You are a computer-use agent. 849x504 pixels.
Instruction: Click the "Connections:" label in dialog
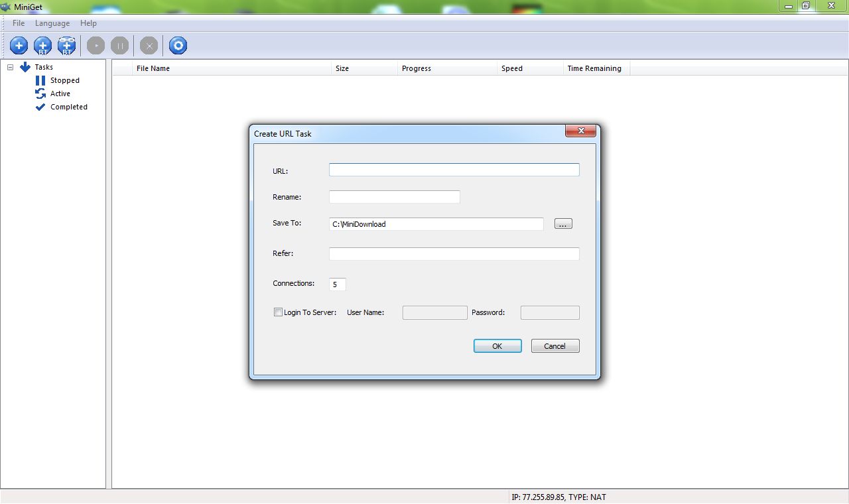tap(294, 283)
